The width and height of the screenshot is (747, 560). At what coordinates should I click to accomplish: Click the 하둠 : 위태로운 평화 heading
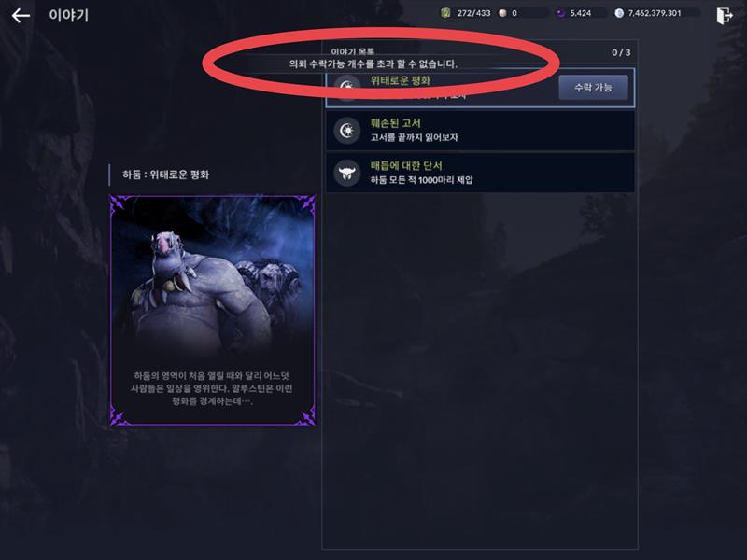click(166, 175)
